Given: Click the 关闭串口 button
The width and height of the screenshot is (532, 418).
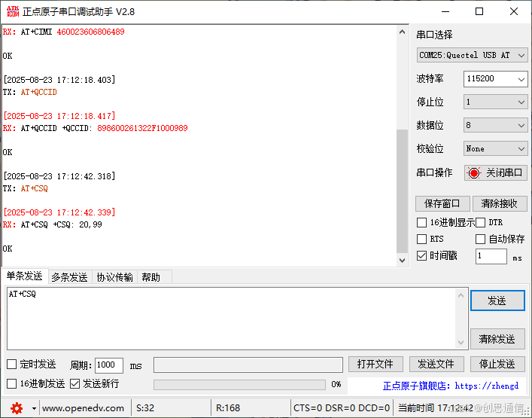Looking at the screenshot, I should pos(495,173).
